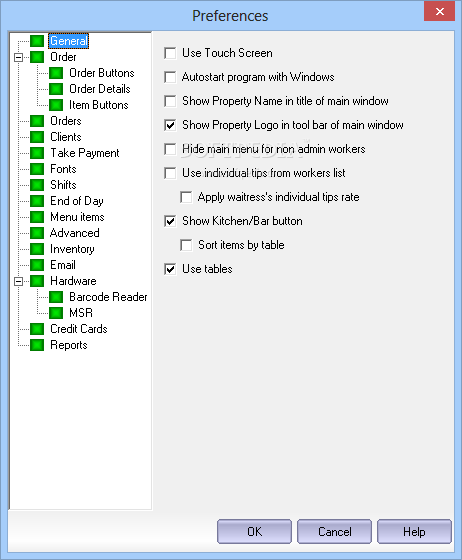Uncheck Show Property Logo in tool bar
The image size is (462, 560).
click(170, 125)
